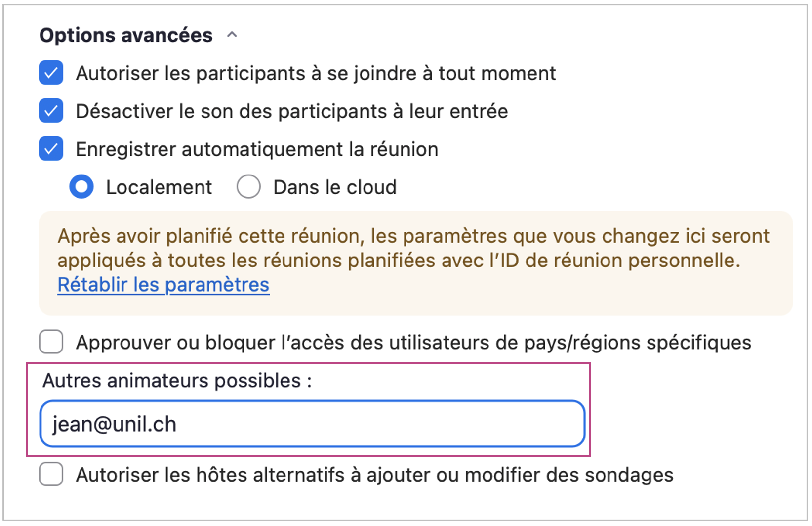Disable the Enregistrer automatiquement la réunion checkbox
812x526 pixels.
[51, 149]
